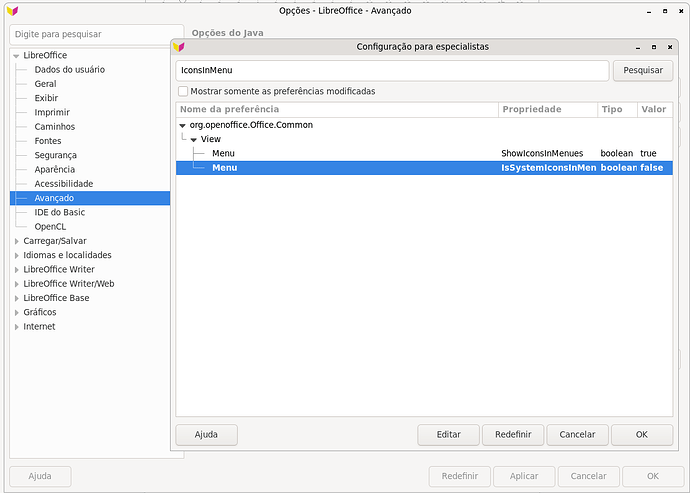The width and height of the screenshot is (690, 493).
Task: Enable Mostrar somente as preferências modificadas checkbox
Action: [183, 92]
